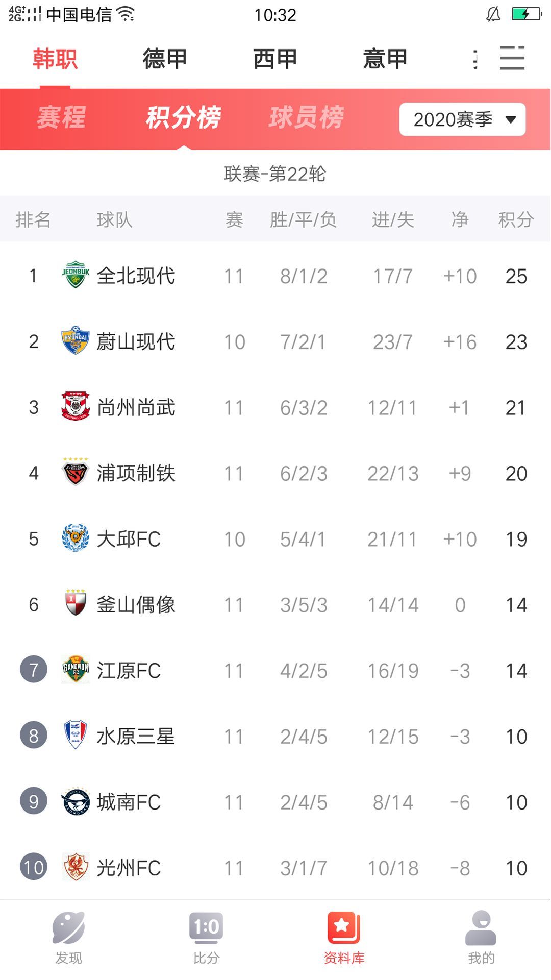Switch to the 西甲 league tab
Screen dimensions: 551x980
click(x=275, y=59)
